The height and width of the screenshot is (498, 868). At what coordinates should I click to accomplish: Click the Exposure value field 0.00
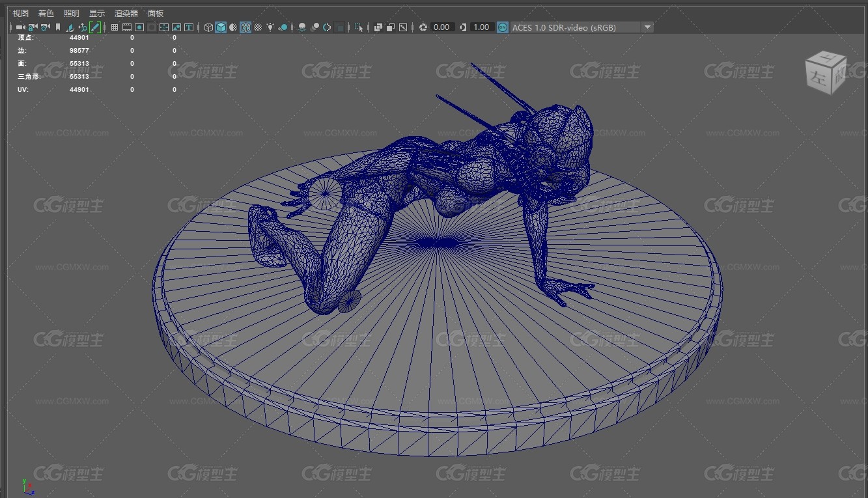(442, 27)
